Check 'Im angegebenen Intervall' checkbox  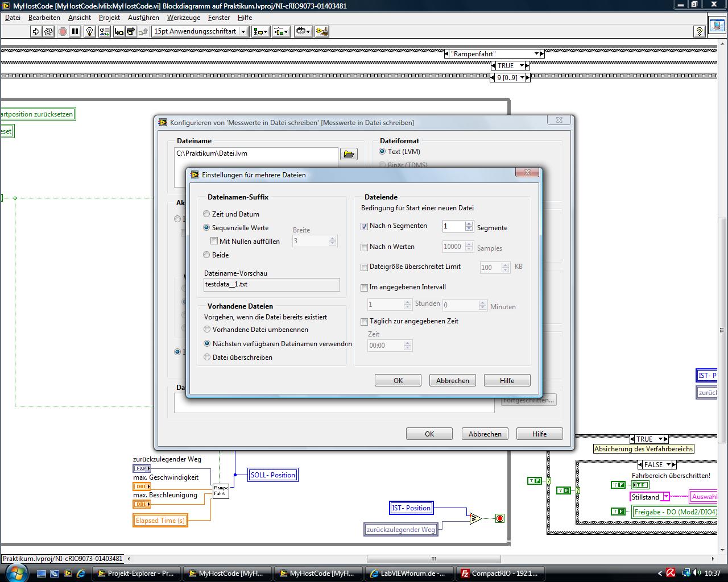(365, 288)
